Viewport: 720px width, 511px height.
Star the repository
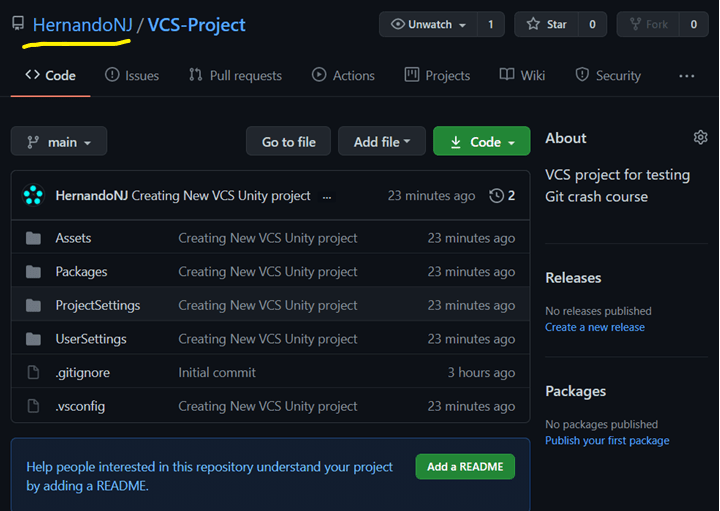[546, 24]
